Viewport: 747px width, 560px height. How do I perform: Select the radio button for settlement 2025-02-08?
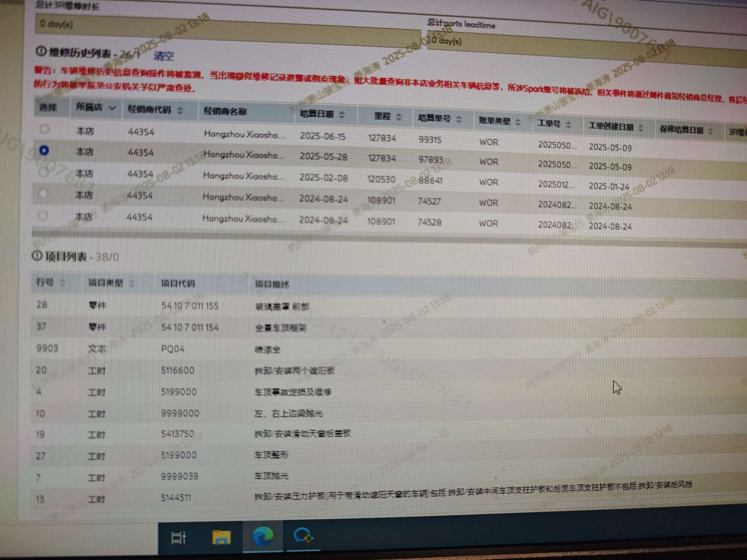tap(44, 172)
